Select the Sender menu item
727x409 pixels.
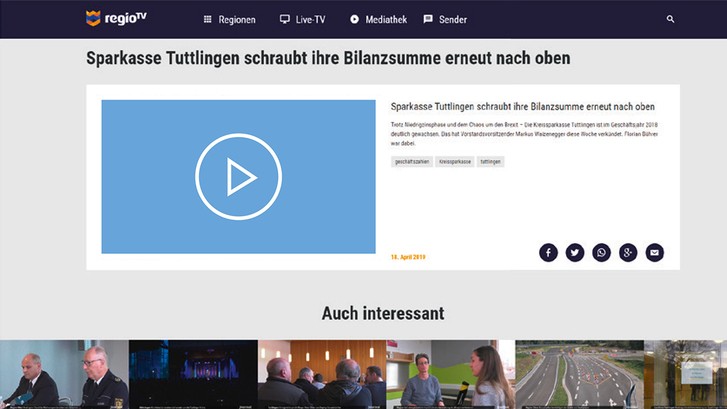point(445,19)
